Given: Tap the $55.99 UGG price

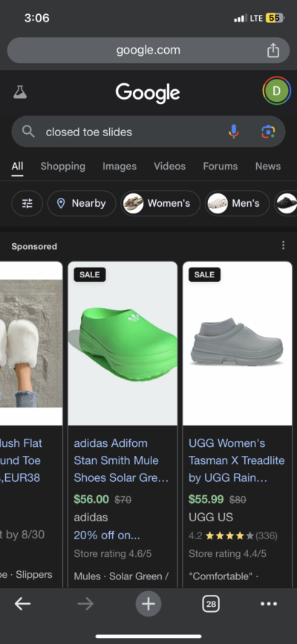Looking at the screenshot, I should tap(206, 499).
